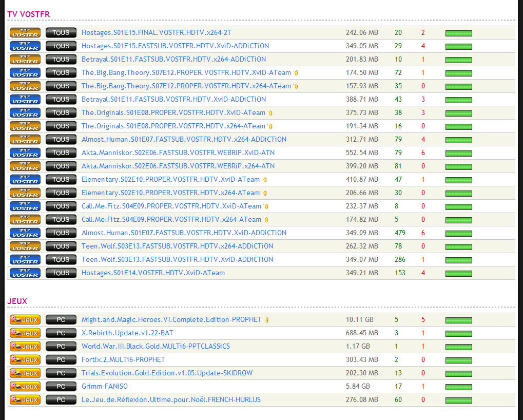Open The.Big.Bang.Theory.S07E12 XviD-ATeam link
Image resolution: width=523 pixels, height=420 pixels.
tap(186, 73)
